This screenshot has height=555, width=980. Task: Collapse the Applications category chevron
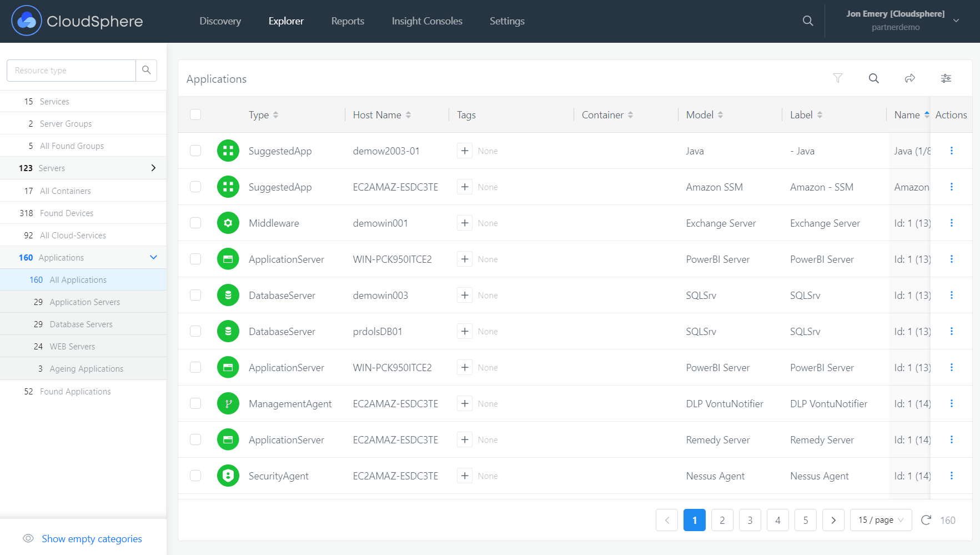pos(154,257)
